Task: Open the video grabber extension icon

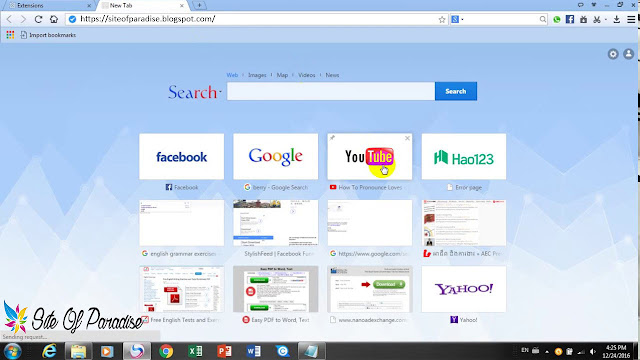Action: (x=584, y=19)
